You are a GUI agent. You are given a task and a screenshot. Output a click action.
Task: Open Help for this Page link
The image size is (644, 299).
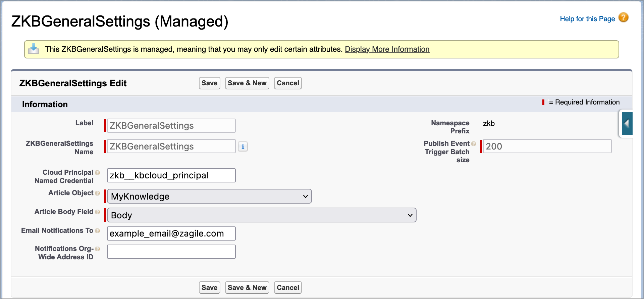coord(587,19)
